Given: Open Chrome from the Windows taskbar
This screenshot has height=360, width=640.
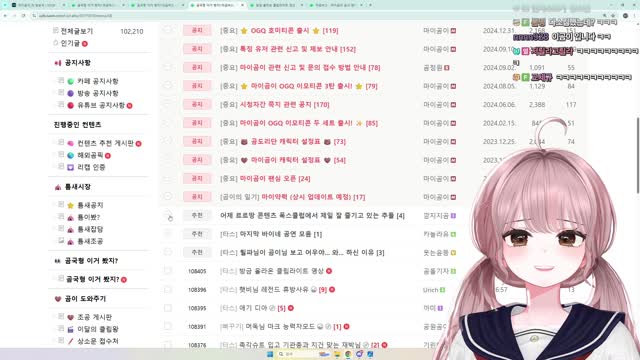Looking at the screenshot, I should point(348,354).
